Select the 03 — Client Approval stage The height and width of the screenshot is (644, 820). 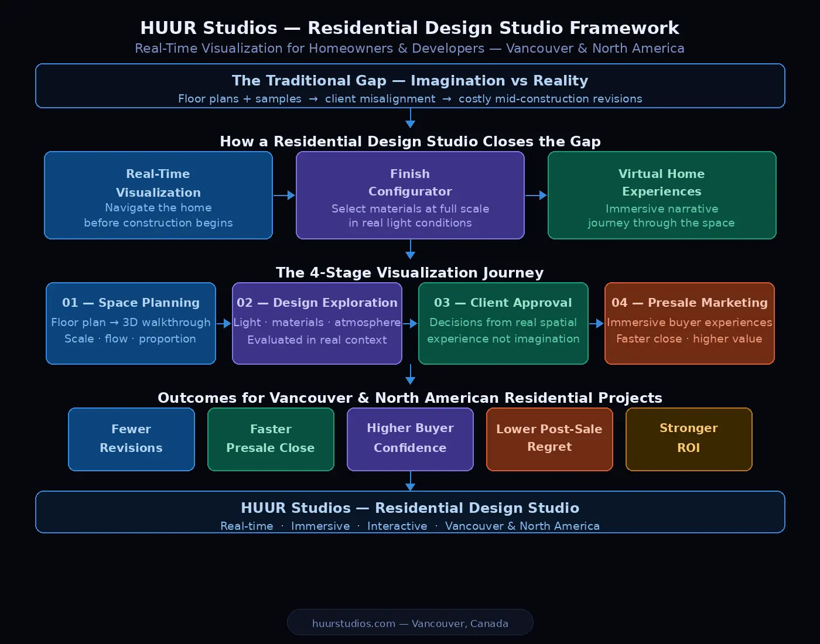point(503,323)
